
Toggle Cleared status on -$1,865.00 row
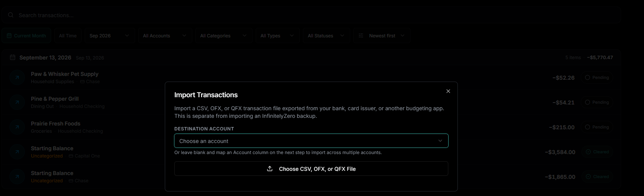pyautogui.click(x=597, y=177)
